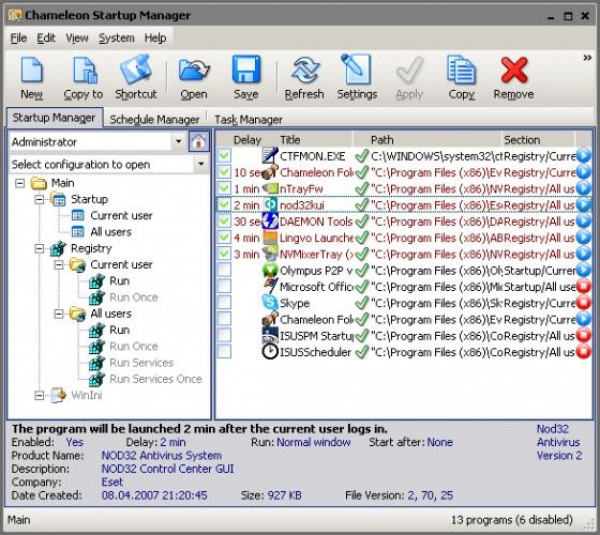
Task: Uncheck the nTrayFw checkbox
Action: (x=224, y=189)
